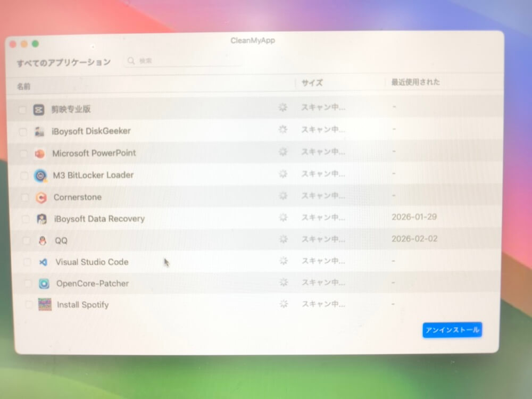Click the Microsoft PowerPoint app icon
Viewport: 532px width, 399px height.
(x=40, y=154)
